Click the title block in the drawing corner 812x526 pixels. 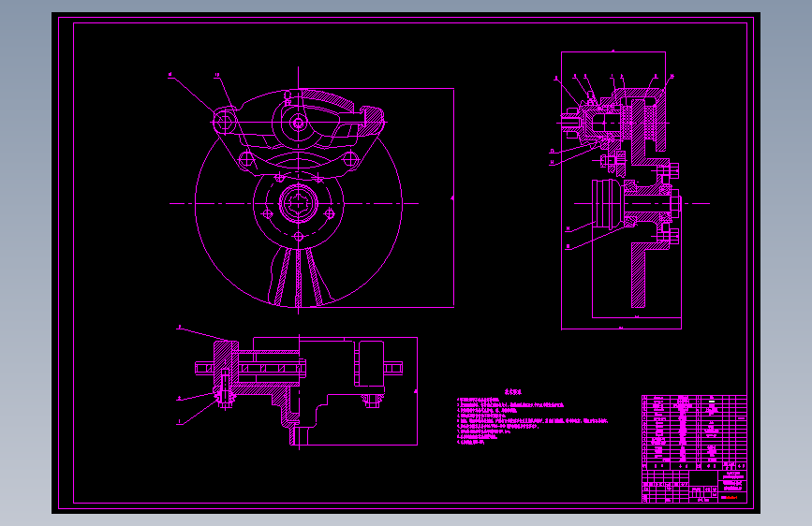click(694, 486)
